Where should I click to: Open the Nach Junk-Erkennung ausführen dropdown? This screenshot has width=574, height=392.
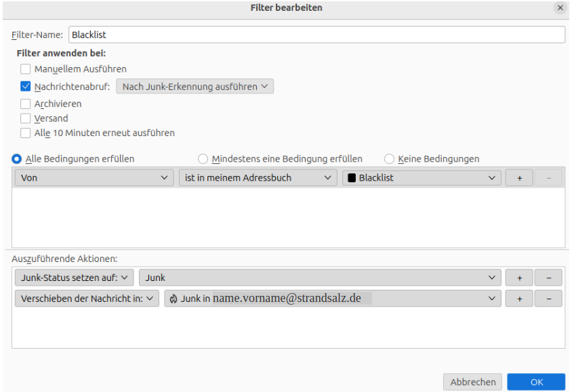195,87
